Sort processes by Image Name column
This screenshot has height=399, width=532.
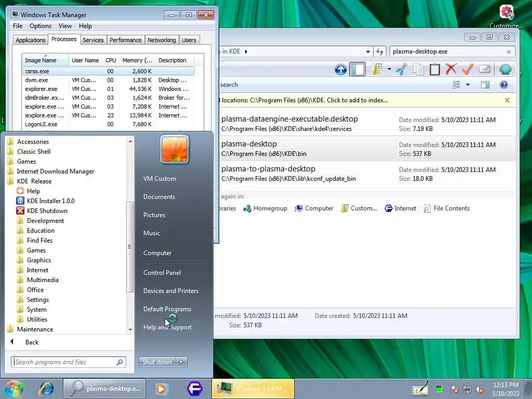[x=45, y=60]
